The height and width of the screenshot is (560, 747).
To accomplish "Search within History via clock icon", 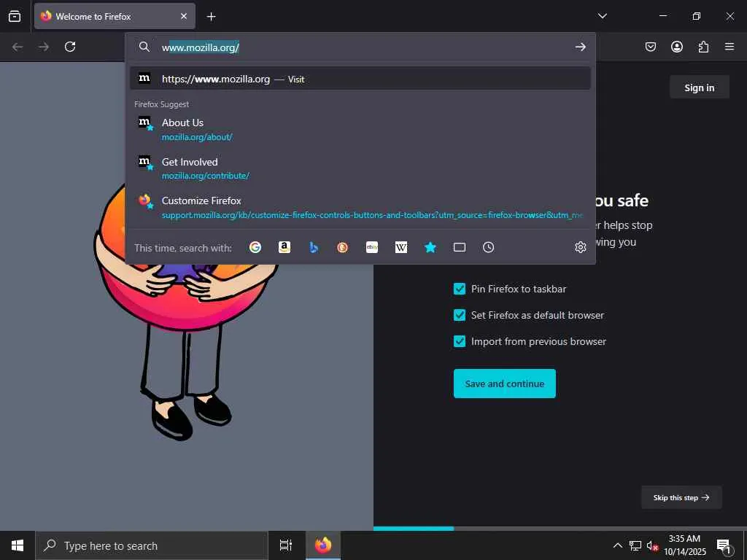I will coord(488,247).
